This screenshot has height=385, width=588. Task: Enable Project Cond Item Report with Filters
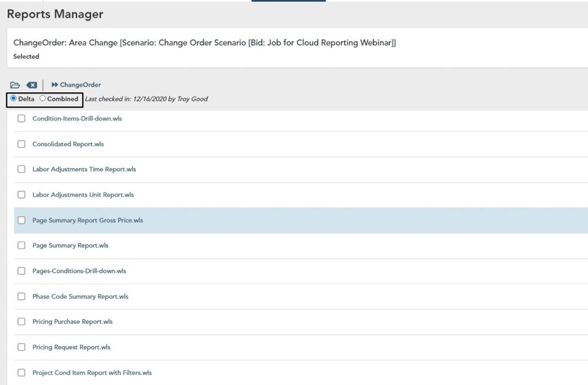click(x=21, y=373)
